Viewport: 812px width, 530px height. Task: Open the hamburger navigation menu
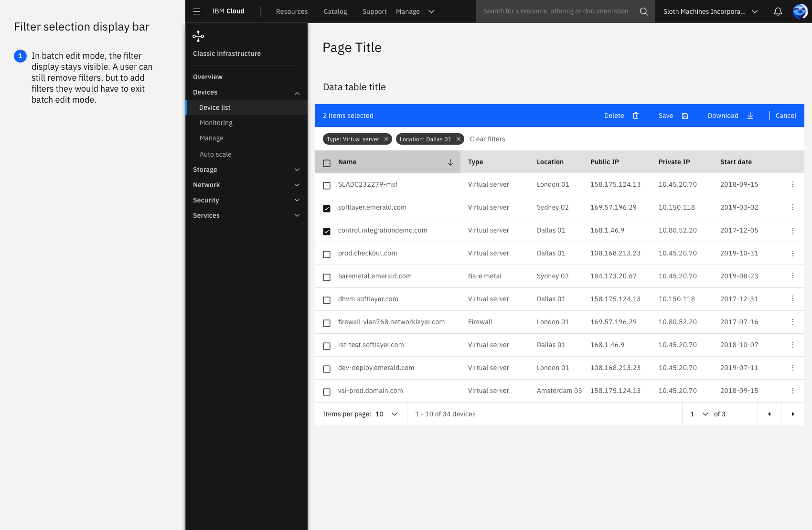[197, 11]
